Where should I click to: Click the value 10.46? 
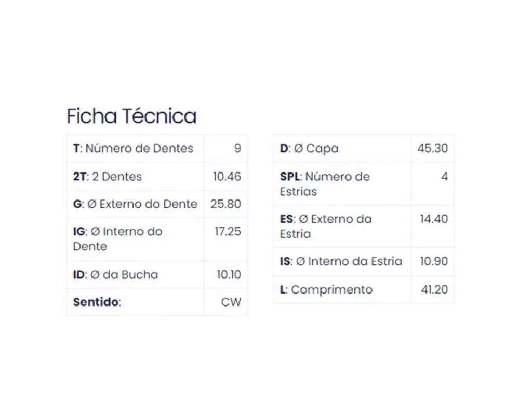pyautogui.click(x=227, y=177)
